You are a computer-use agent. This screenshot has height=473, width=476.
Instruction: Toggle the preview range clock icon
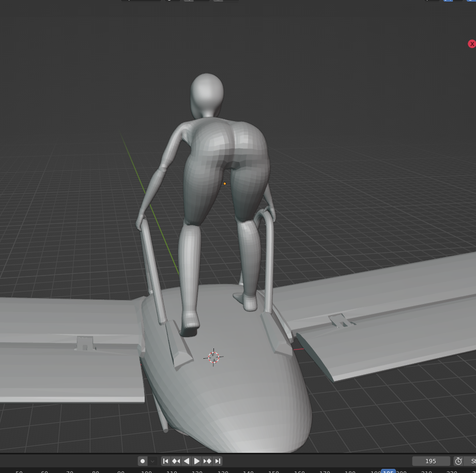[458, 461]
